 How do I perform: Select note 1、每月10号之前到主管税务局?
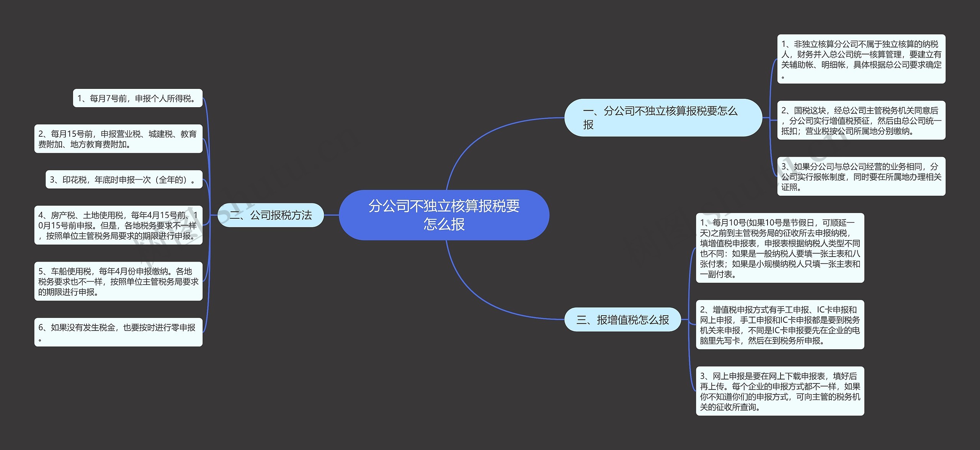[780, 248]
